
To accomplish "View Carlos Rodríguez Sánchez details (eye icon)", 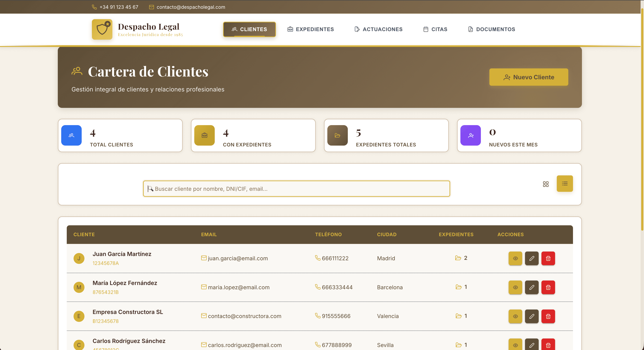I will pos(515,345).
